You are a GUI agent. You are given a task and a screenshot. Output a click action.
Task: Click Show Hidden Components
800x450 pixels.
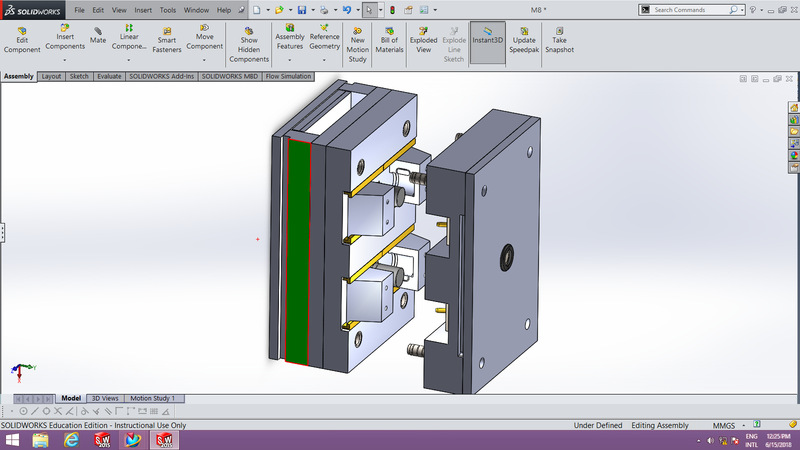coord(248,45)
